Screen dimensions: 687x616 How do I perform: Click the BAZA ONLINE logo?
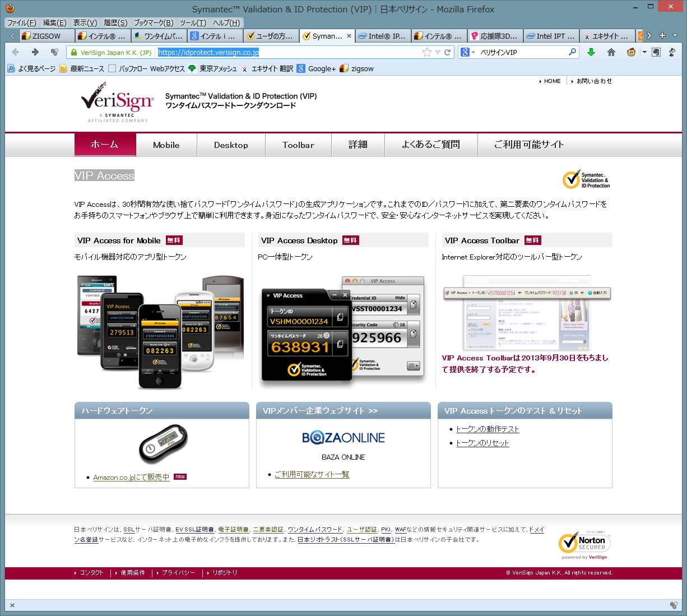pyautogui.click(x=343, y=438)
